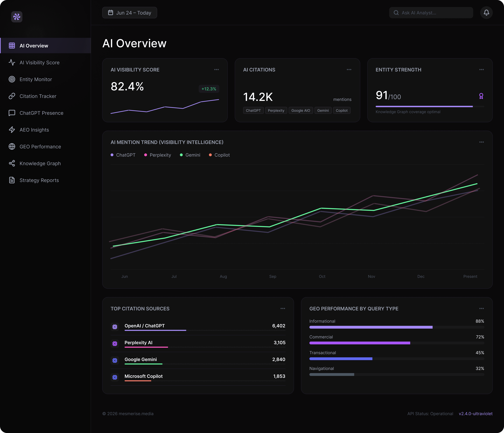This screenshot has height=433, width=504.
Task: Click the Perplexity citations tag
Action: [x=276, y=110]
